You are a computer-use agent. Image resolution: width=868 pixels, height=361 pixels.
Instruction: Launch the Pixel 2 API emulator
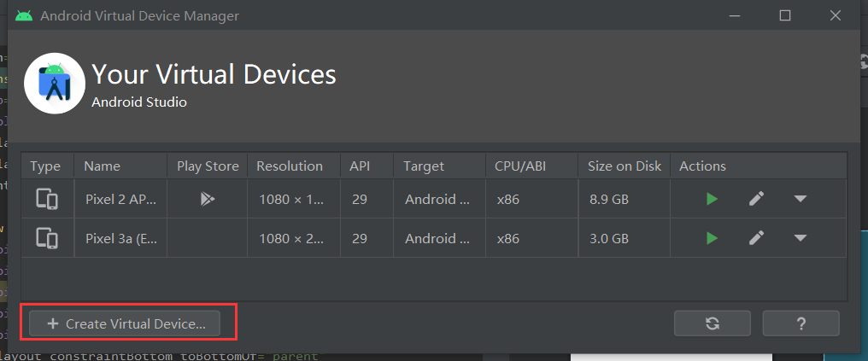[x=712, y=199]
